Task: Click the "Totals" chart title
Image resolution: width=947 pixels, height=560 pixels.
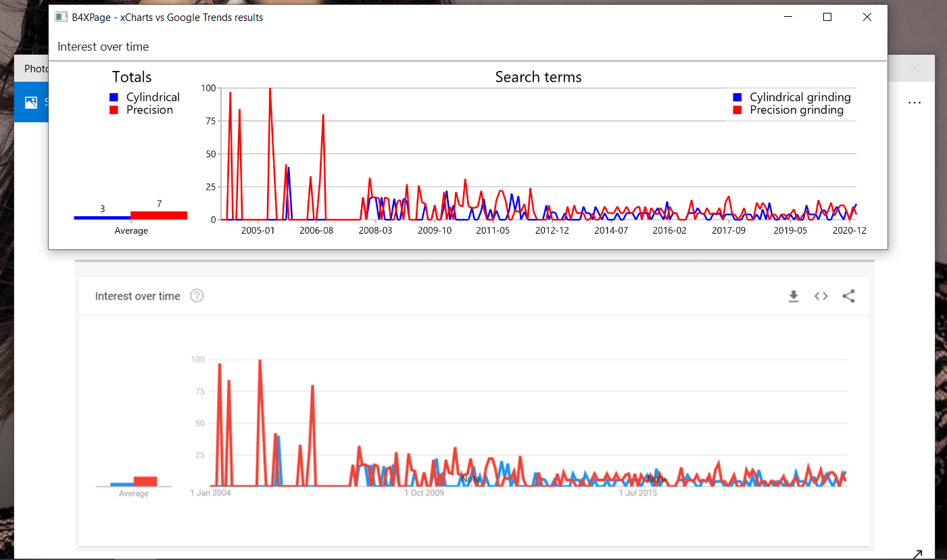Action: 132,77
